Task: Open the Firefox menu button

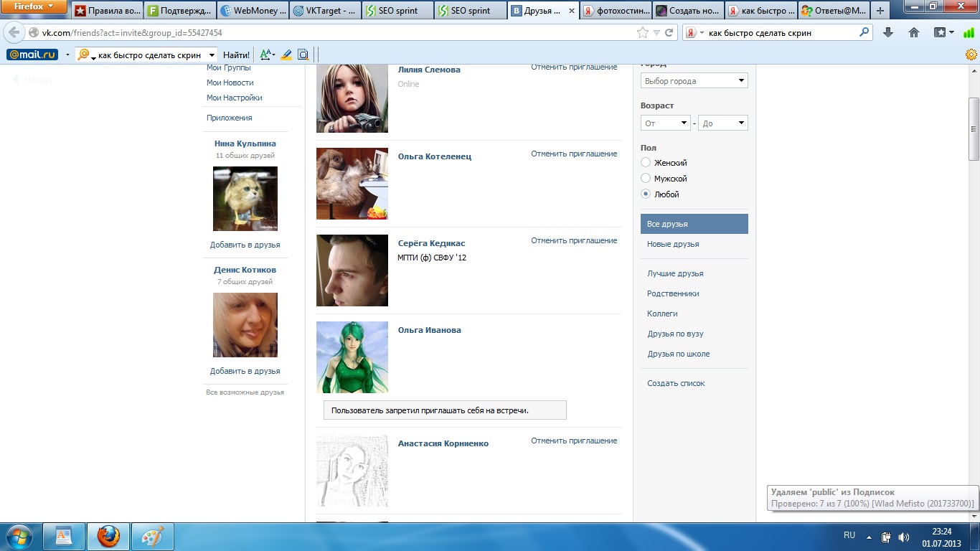Action: tap(34, 7)
